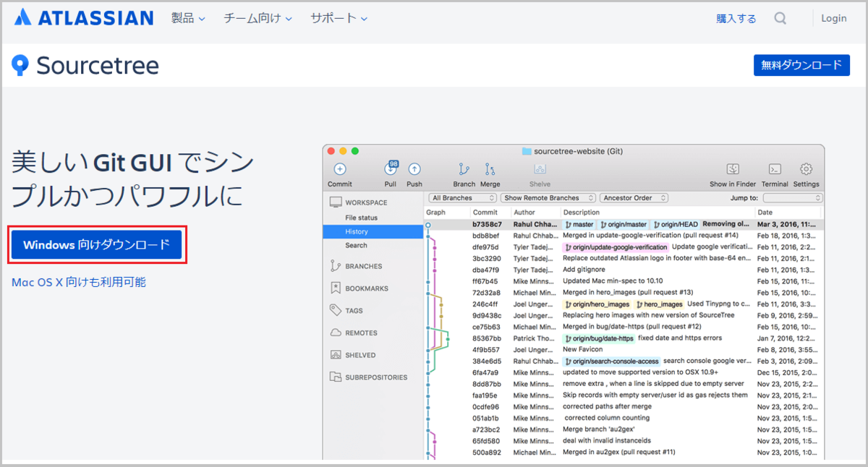Image resolution: width=868 pixels, height=467 pixels.
Task: Select commit 500a892 in the history list
Action: point(624,452)
